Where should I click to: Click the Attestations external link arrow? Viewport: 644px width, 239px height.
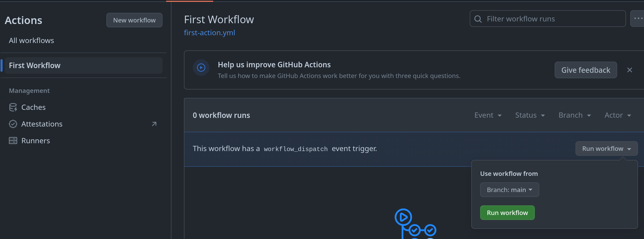coord(154,124)
